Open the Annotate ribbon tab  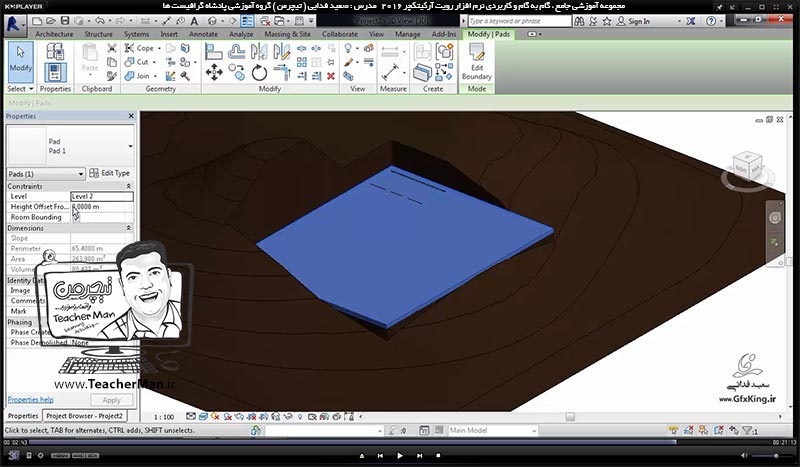coord(203,34)
